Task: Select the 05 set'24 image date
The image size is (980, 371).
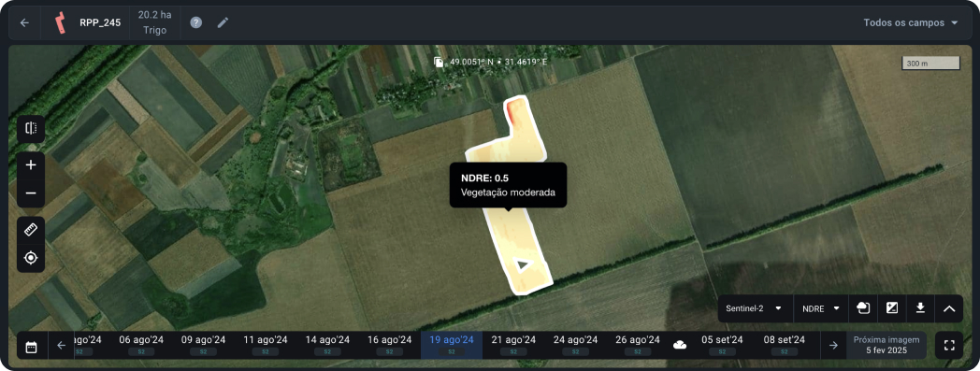Action: (722, 346)
